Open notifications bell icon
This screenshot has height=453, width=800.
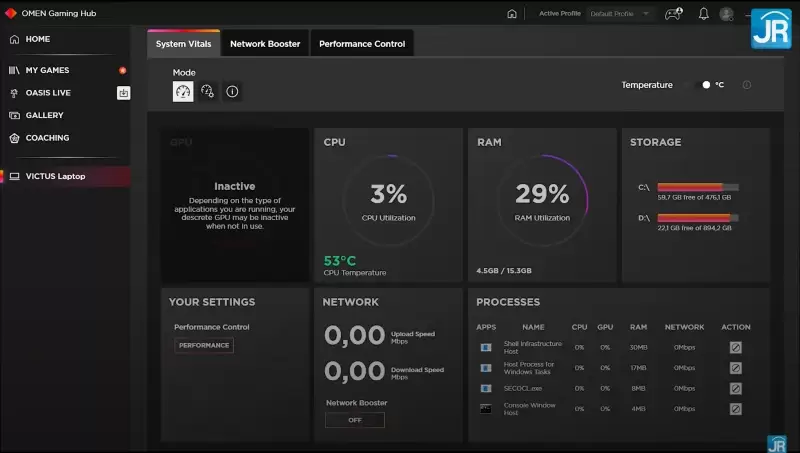click(x=704, y=14)
